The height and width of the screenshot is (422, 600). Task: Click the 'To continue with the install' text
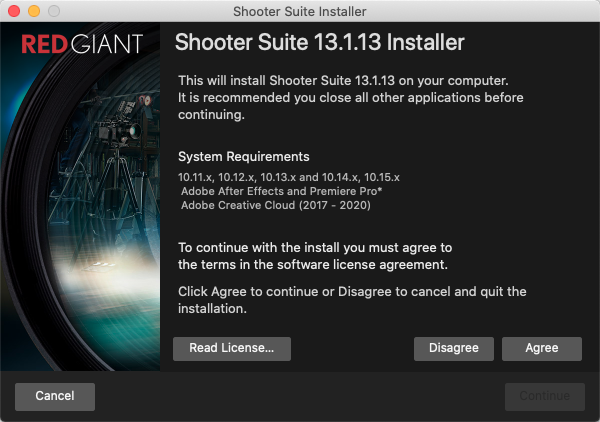pos(315,256)
